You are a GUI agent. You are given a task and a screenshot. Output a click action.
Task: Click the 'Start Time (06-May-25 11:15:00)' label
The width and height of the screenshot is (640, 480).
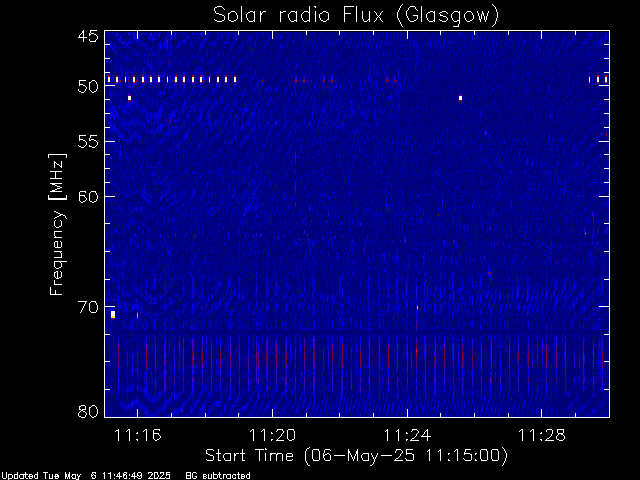tap(356, 456)
